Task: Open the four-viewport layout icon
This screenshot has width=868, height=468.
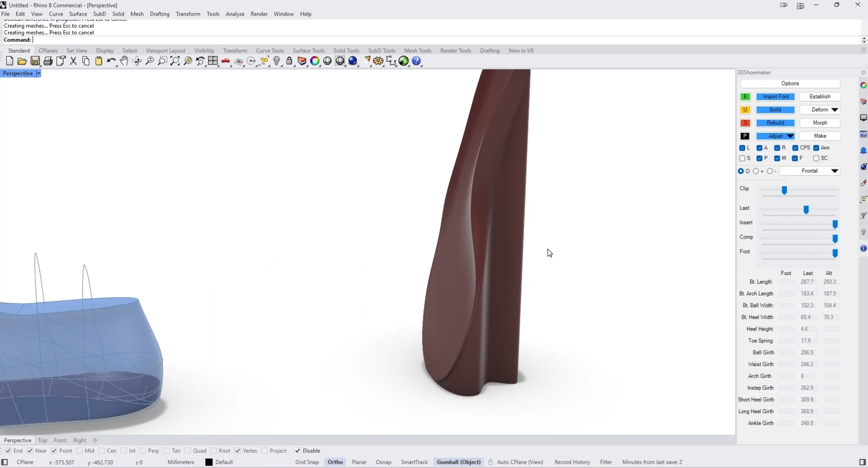Action: tap(213, 61)
